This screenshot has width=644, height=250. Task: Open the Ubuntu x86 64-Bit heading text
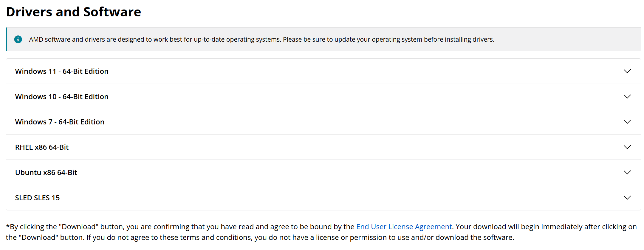(46, 173)
